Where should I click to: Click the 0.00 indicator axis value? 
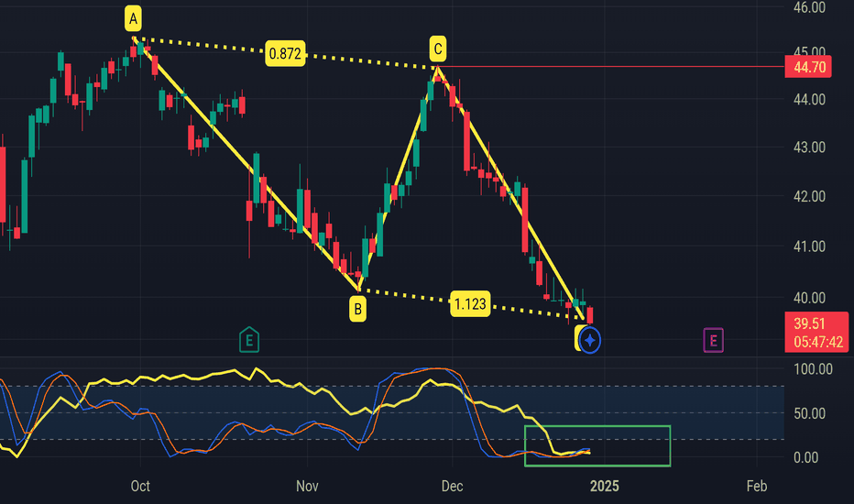(806, 457)
